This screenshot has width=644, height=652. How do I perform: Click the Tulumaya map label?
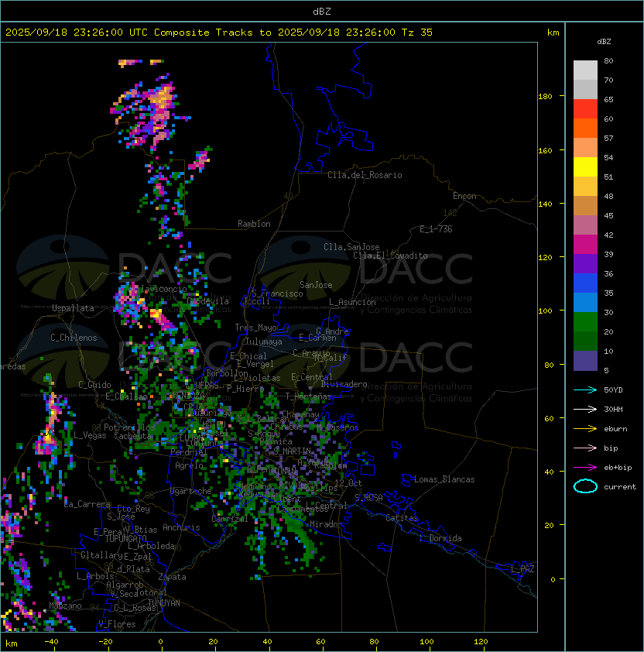pyautogui.click(x=264, y=341)
